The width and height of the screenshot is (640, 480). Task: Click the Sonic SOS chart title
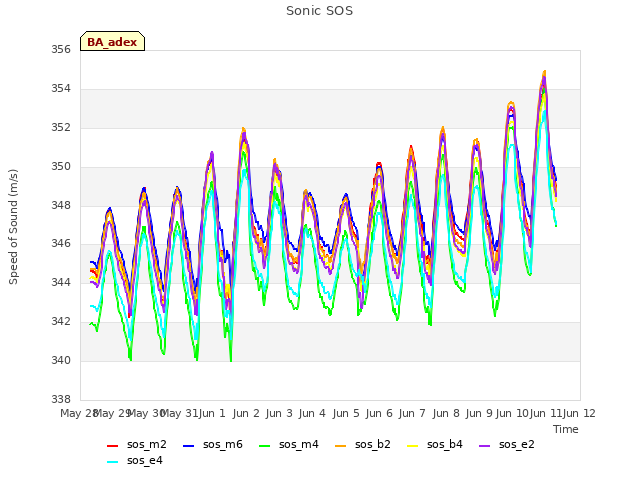[x=319, y=11]
